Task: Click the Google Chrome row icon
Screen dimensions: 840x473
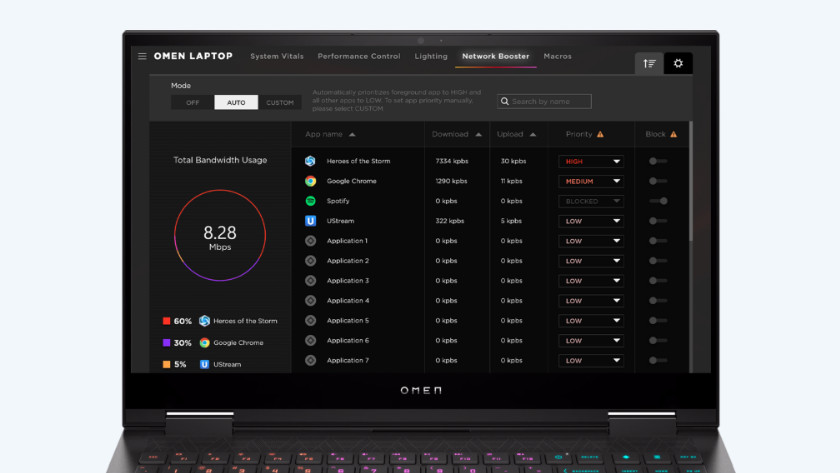Action: coord(310,181)
